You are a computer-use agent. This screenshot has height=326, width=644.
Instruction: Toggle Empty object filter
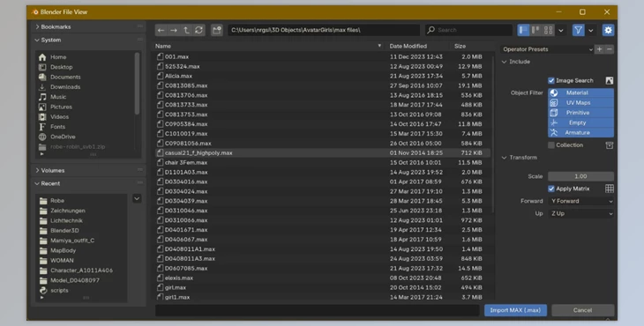(x=580, y=122)
